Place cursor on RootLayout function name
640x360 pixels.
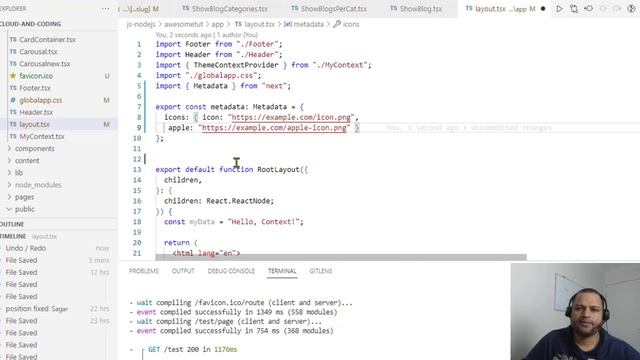click(x=278, y=170)
